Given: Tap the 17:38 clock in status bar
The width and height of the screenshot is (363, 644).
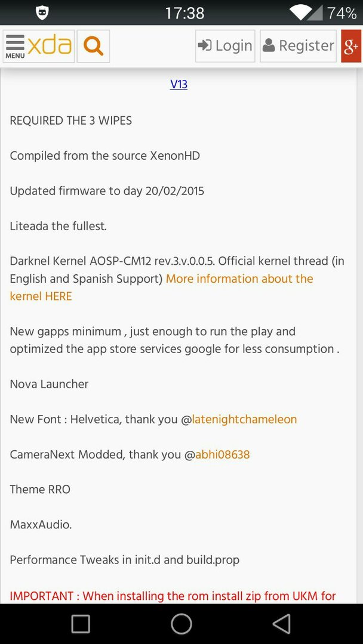Looking at the screenshot, I should coord(184,13).
